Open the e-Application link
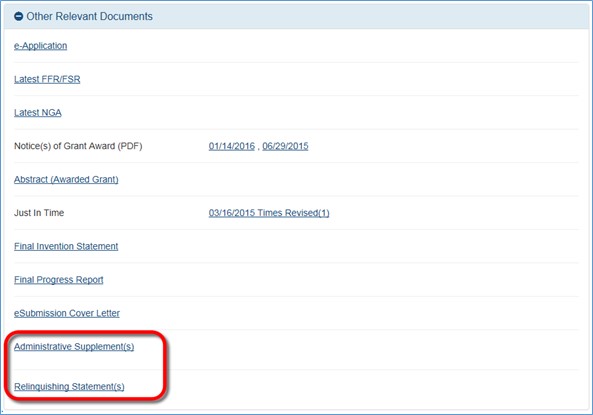Image resolution: width=593 pixels, height=415 pixels. [40, 46]
